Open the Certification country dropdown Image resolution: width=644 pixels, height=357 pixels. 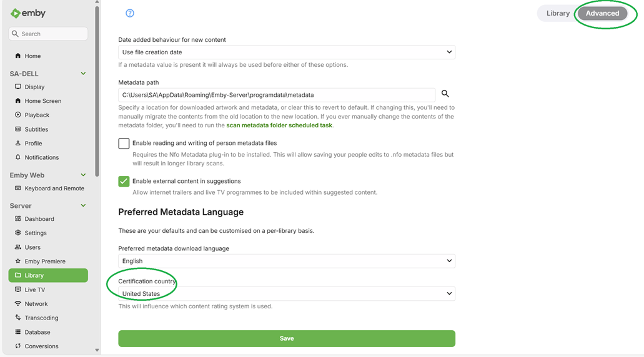[286, 293]
